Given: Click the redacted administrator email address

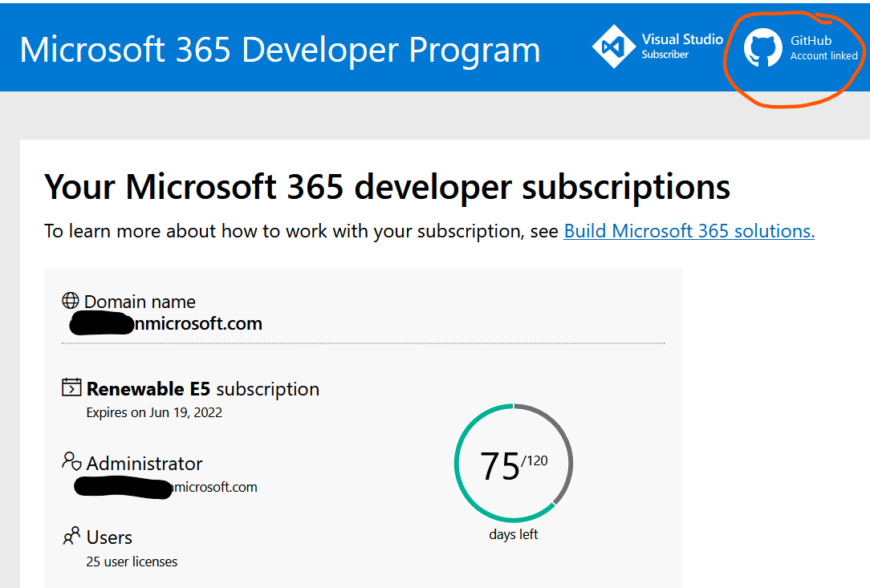Looking at the screenshot, I should pos(167,487).
